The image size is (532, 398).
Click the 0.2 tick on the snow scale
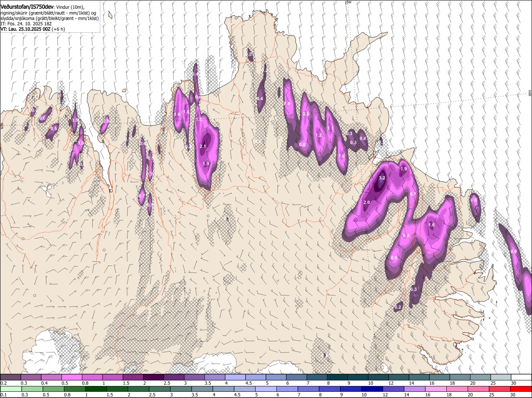pos(3,383)
